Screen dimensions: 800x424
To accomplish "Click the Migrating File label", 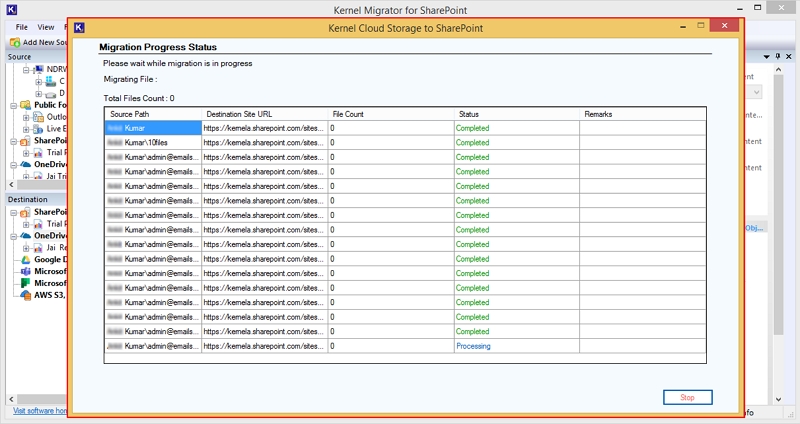I will [x=130, y=79].
